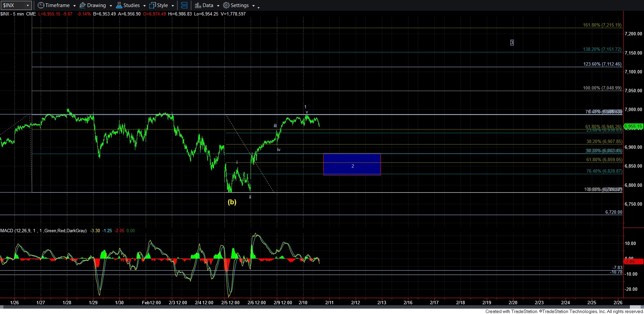Click the Drawing pencil icon
The image size is (644, 314).
[82, 5]
